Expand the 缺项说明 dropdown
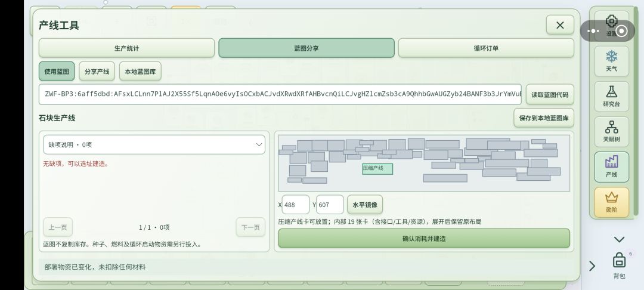Screen dimensions: 644x290 (154, 144)
